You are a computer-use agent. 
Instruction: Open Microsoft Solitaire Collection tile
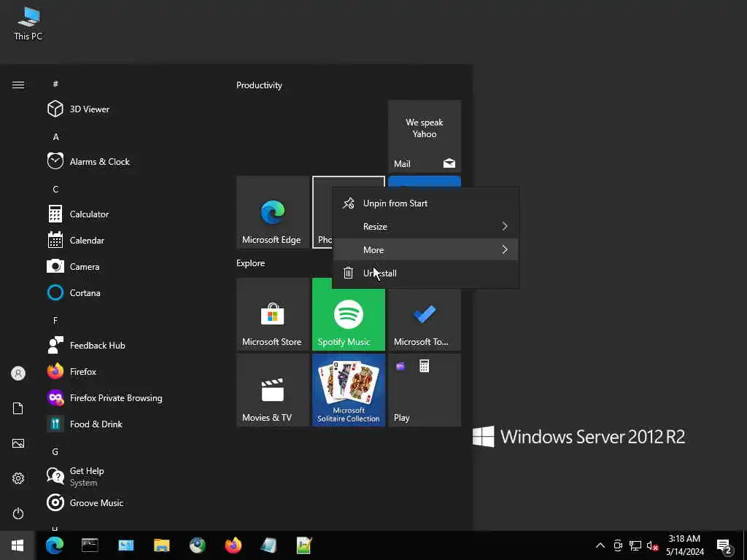pyautogui.click(x=348, y=390)
